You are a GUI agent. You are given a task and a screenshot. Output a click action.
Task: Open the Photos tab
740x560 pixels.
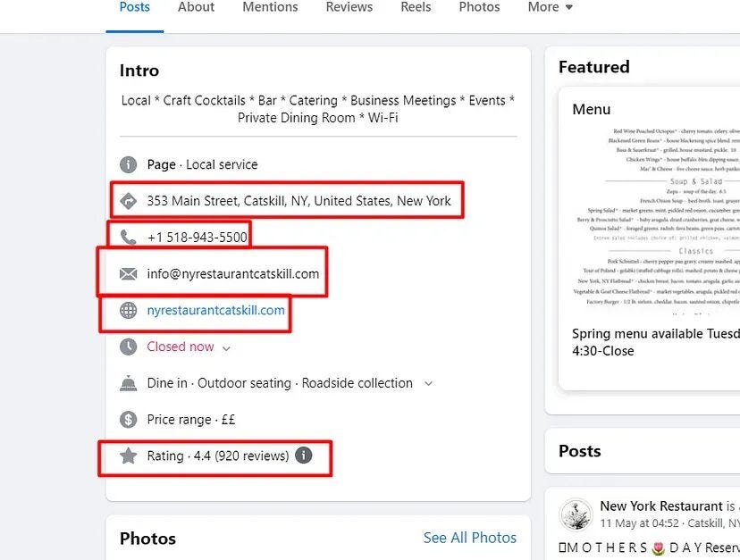(x=479, y=7)
